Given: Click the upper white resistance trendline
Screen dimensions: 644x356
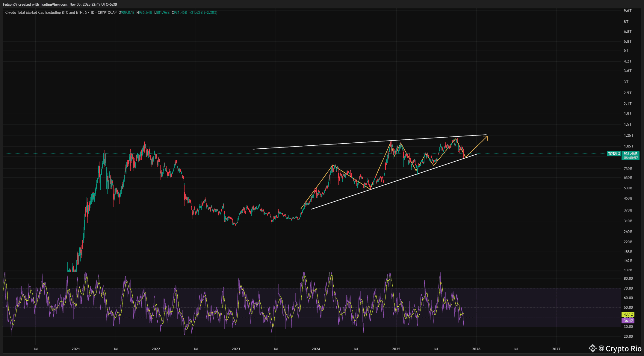Looking at the screenshot, I should point(329,145).
